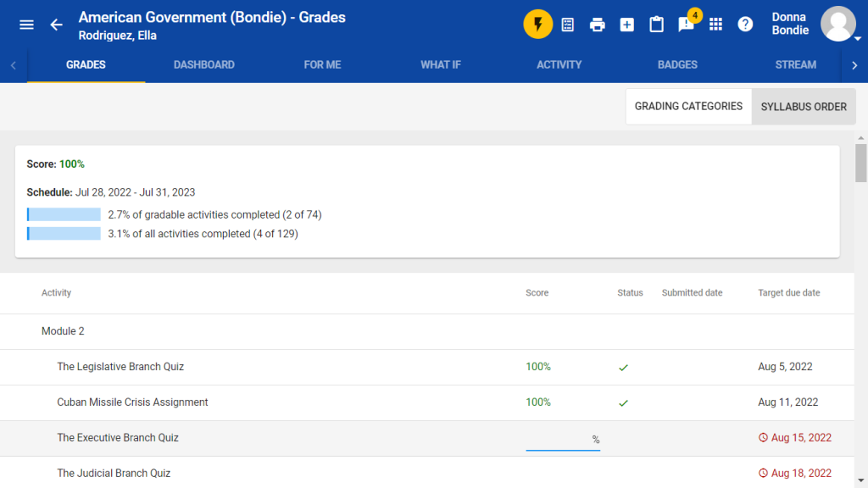Viewport: 868px width, 488px height.
Task: Click the Executive Branch Quiz score field
Action: 558,439
